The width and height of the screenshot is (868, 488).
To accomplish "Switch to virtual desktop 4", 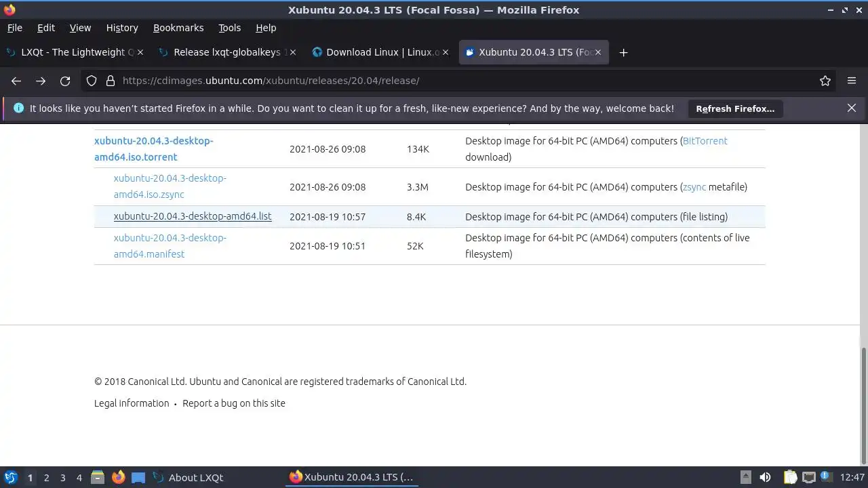I will [79, 478].
